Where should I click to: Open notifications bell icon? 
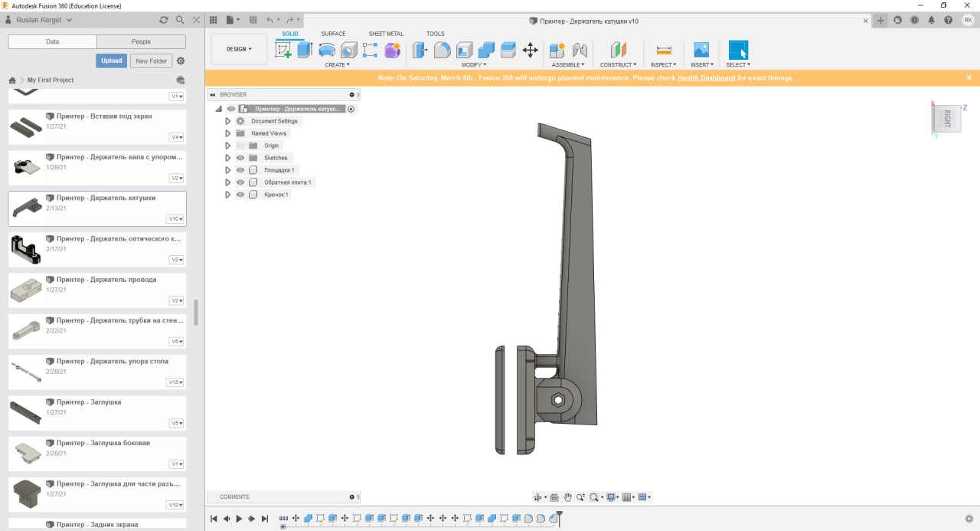click(x=932, y=21)
